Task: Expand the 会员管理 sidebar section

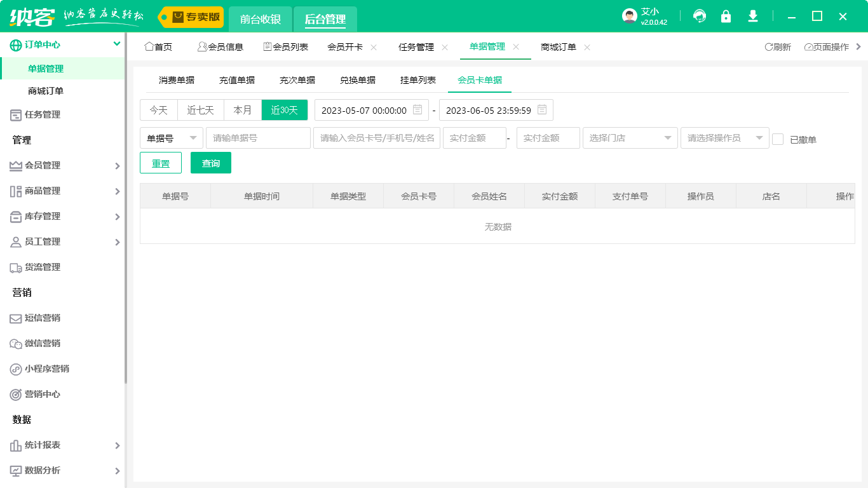Action: [x=41, y=165]
